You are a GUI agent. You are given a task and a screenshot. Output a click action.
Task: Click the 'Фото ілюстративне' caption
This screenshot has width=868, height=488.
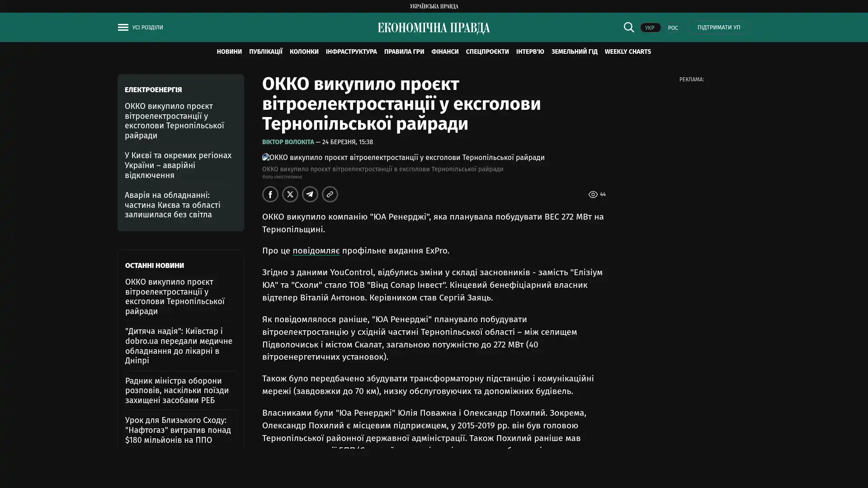point(282,177)
